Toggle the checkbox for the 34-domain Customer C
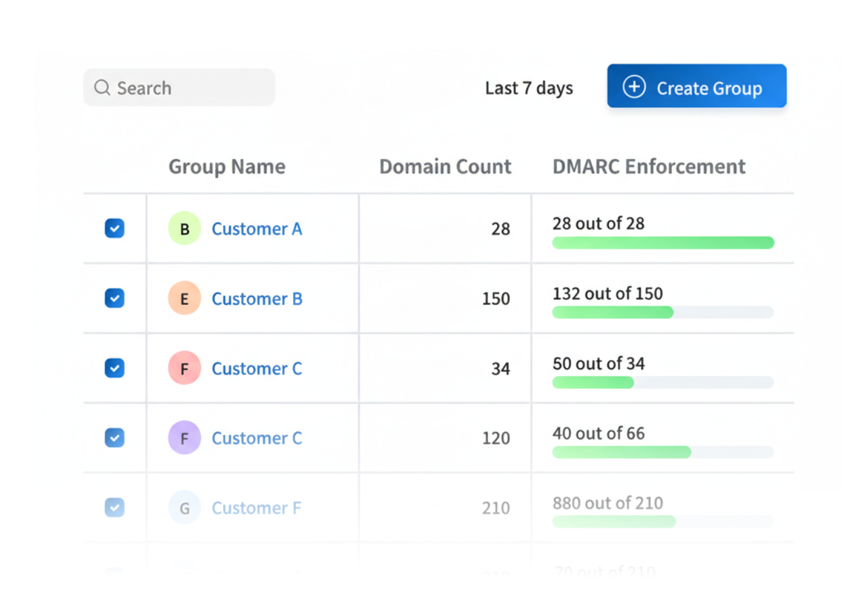Viewport: 868px width, 598px height. click(115, 368)
